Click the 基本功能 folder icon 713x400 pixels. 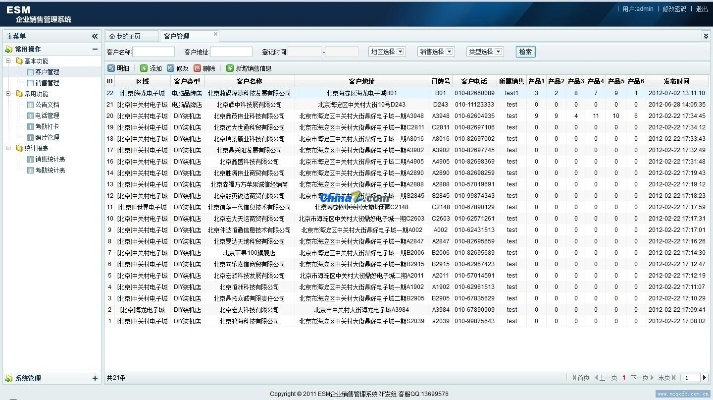click(19, 60)
